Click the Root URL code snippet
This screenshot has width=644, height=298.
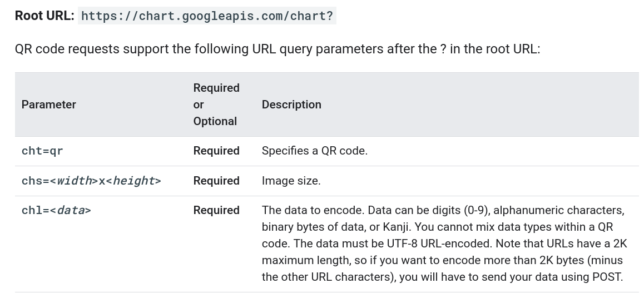[207, 16]
